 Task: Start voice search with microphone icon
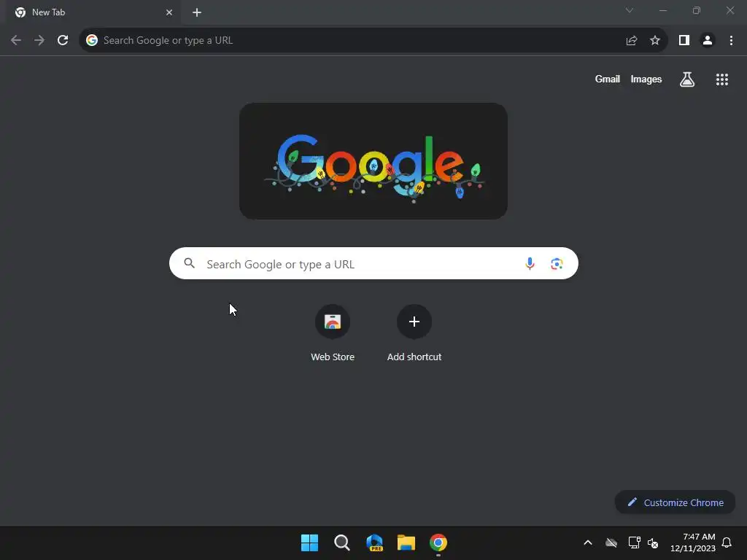(x=530, y=263)
